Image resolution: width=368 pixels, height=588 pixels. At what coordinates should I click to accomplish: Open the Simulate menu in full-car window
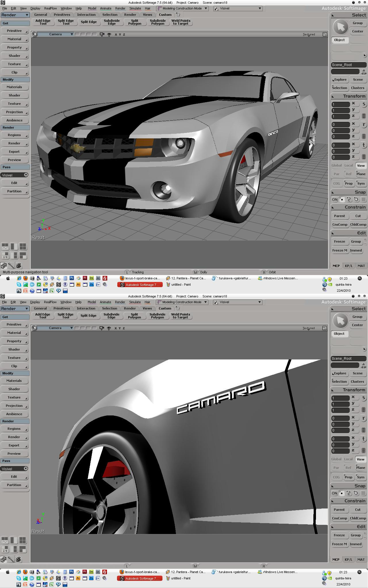pos(135,8)
